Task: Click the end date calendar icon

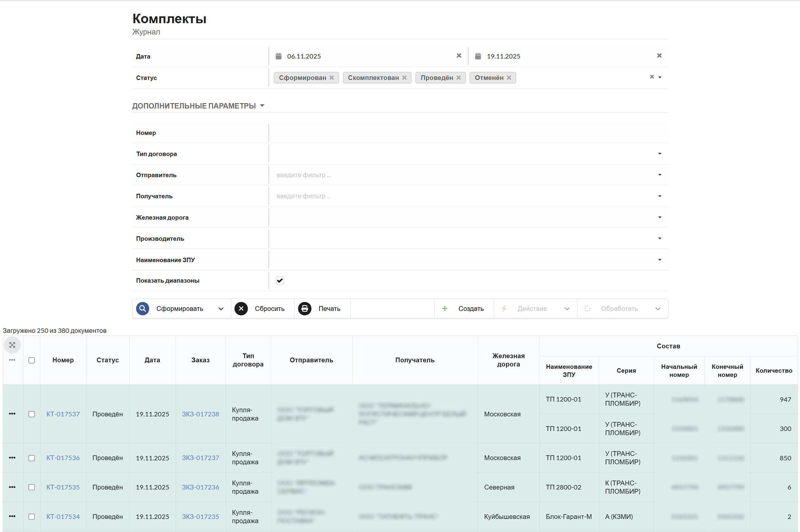Action: 478,56
